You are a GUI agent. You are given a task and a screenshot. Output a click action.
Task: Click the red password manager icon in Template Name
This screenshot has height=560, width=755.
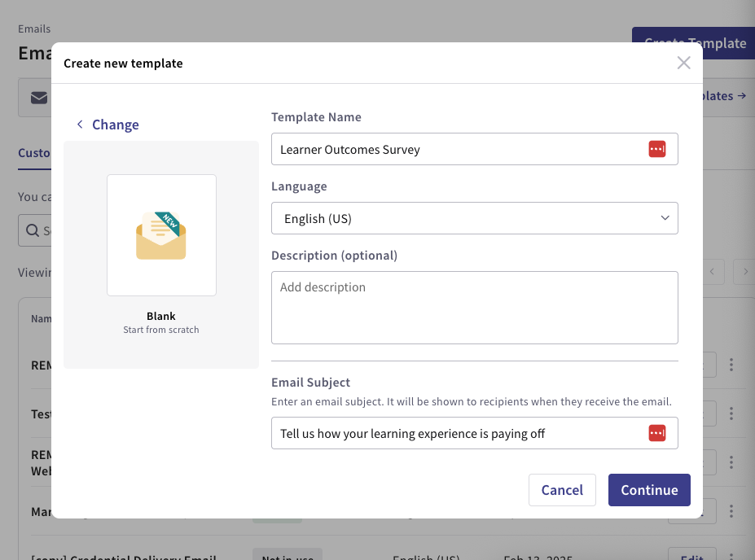click(656, 149)
